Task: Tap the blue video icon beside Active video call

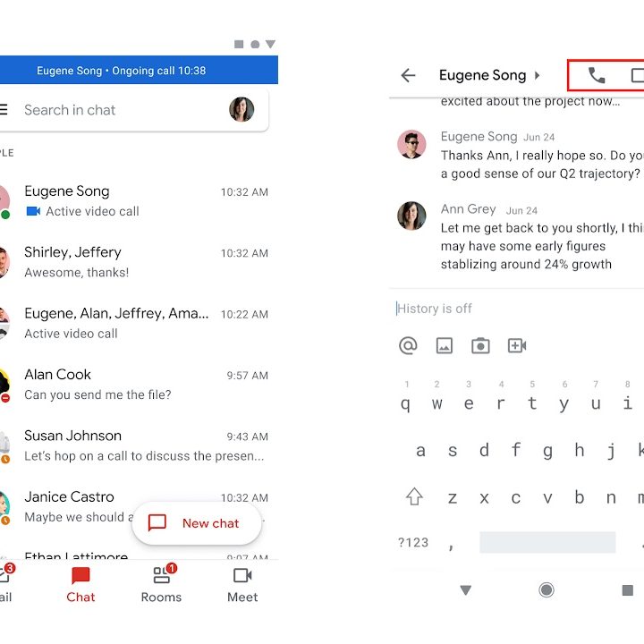Action: point(33,211)
